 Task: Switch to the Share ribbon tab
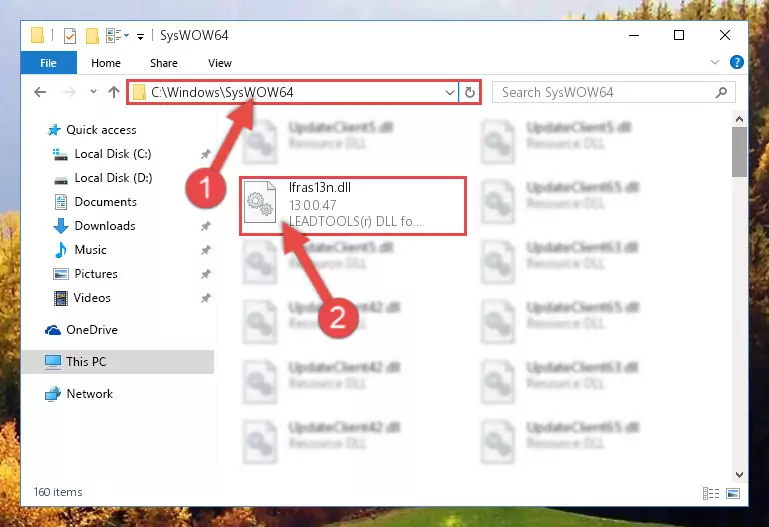(164, 63)
